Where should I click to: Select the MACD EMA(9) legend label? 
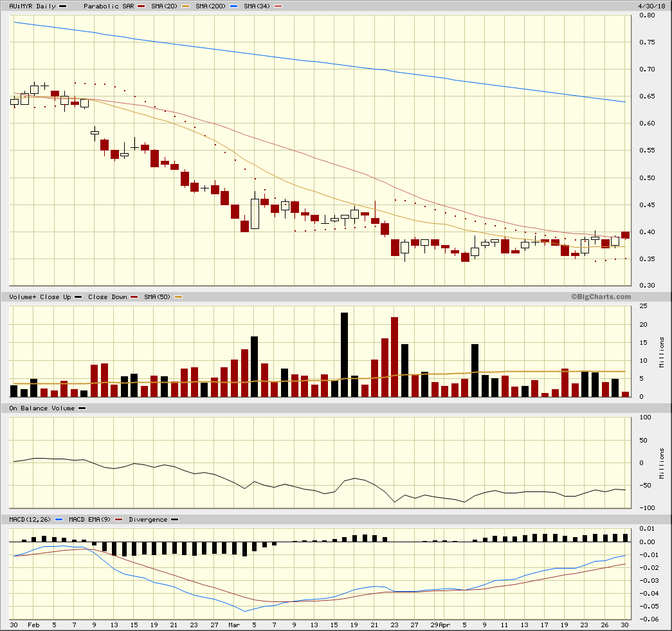(89, 519)
